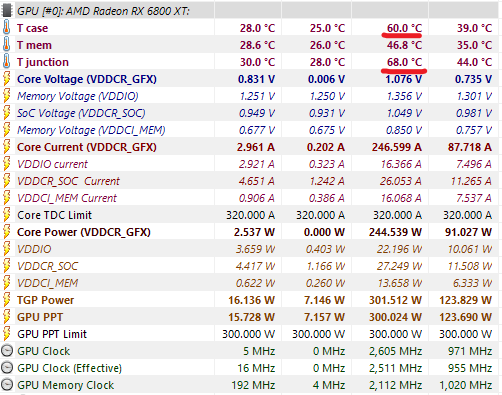
Task: Select the Memory Voltage (VDDIO) label
Action: click(x=78, y=96)
